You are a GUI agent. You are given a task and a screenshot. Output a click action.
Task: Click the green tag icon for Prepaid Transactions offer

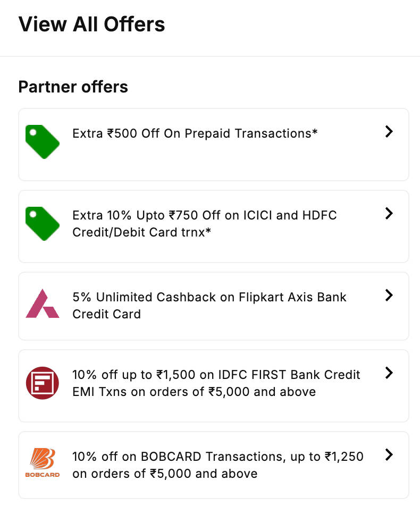(43, 142)
